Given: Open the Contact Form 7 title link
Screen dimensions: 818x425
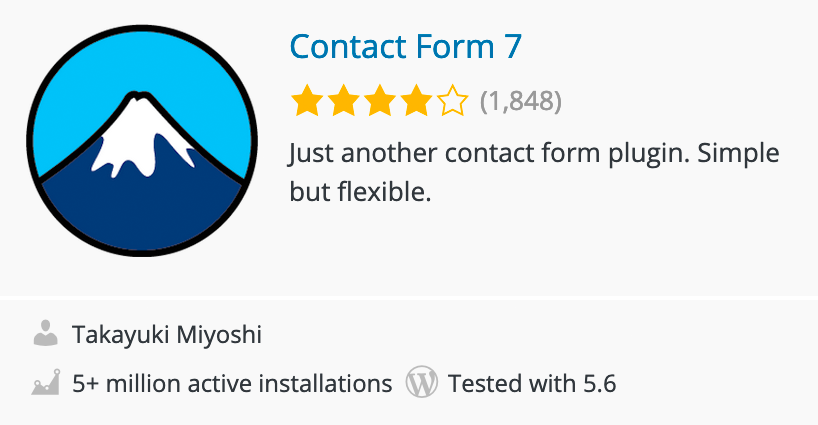Looking at the screenshot, I should [x=405, y=46].
